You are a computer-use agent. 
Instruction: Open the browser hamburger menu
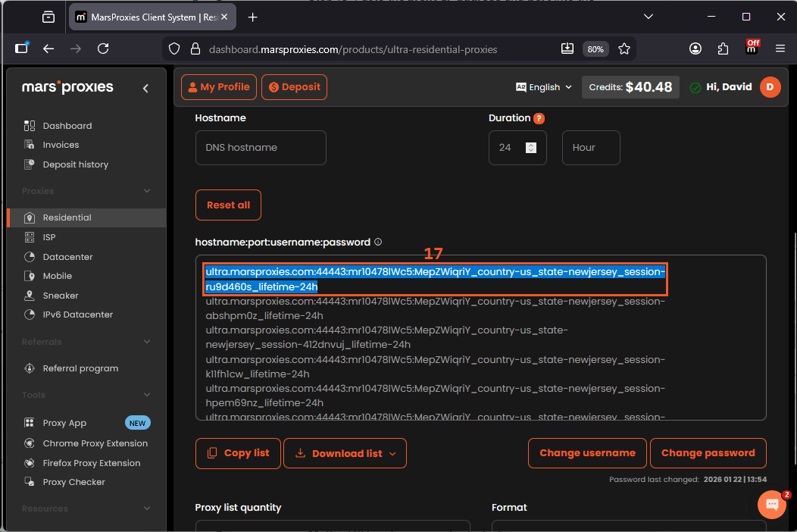(780, 49)
